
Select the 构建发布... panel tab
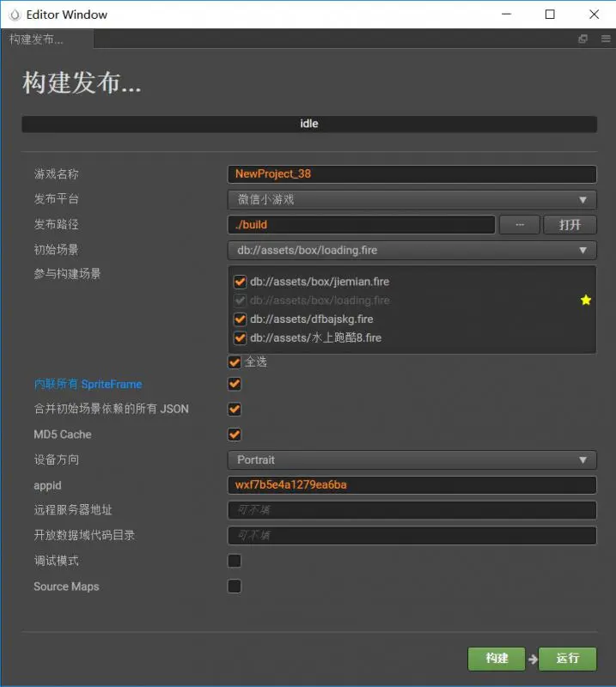47,39
